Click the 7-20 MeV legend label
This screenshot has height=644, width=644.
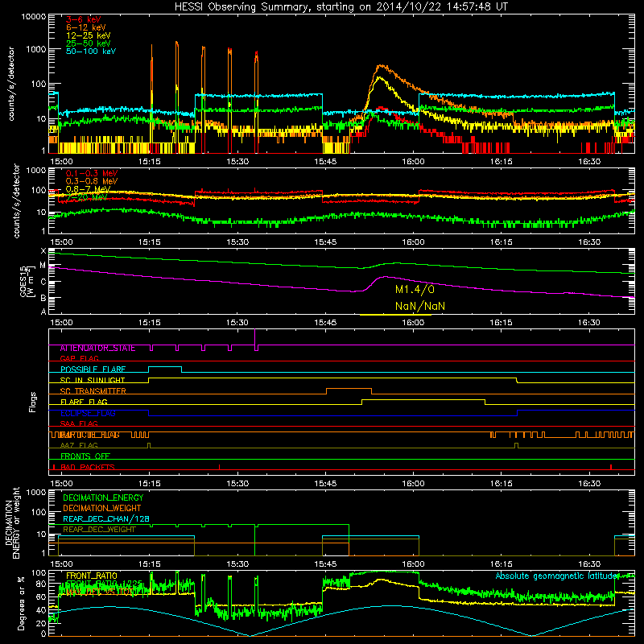86,197
